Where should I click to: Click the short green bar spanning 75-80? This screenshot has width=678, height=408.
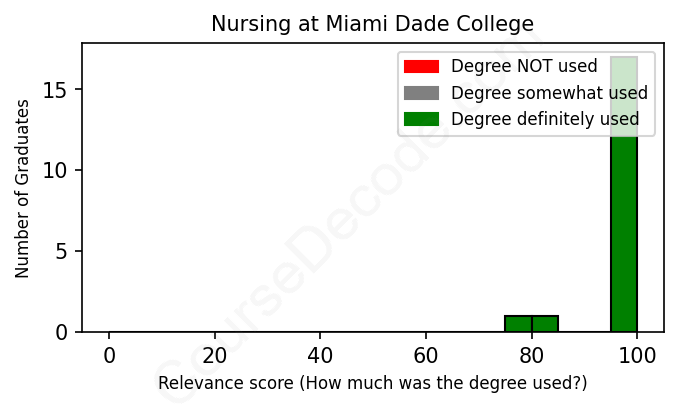tap(518, 324)
